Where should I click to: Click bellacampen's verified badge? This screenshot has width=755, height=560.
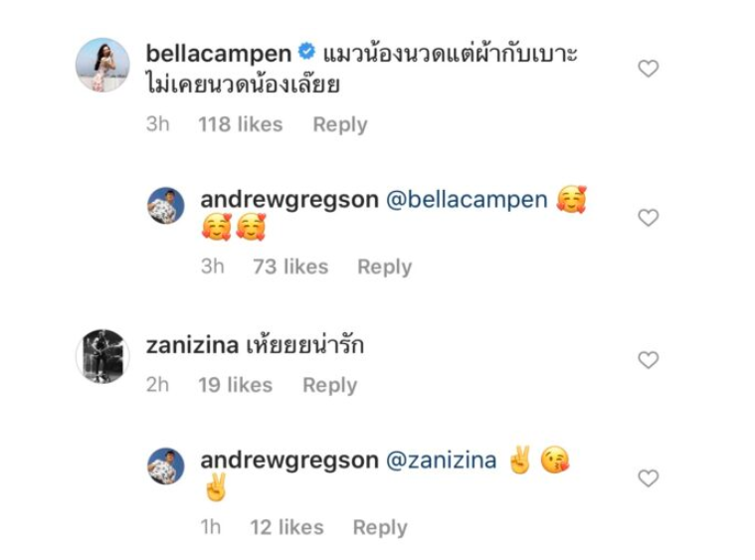coord(306,51)
